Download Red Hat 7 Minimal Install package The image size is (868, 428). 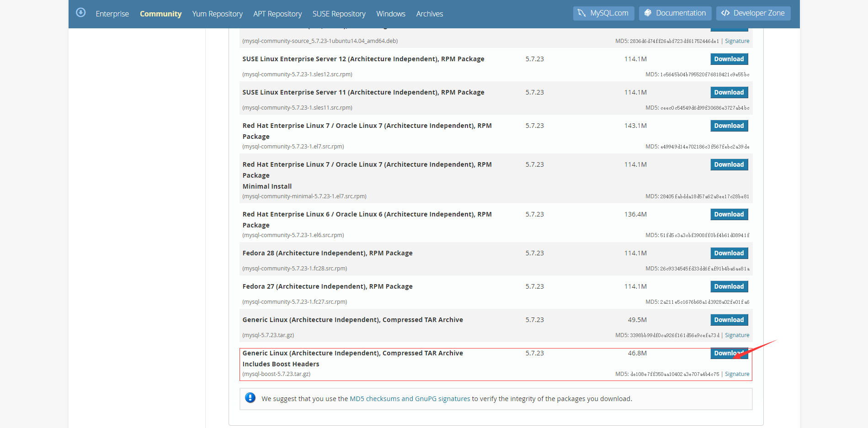point(729,164)
